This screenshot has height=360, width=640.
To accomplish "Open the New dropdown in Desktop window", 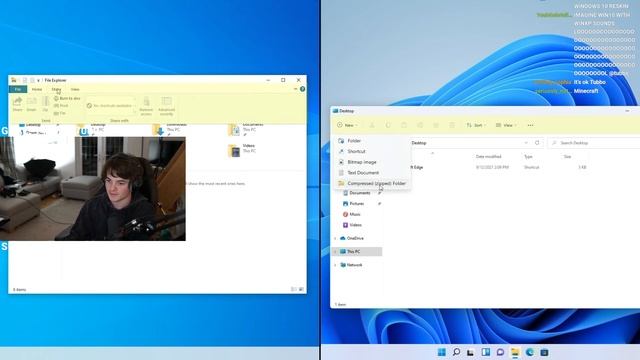I will coord(347,125).
